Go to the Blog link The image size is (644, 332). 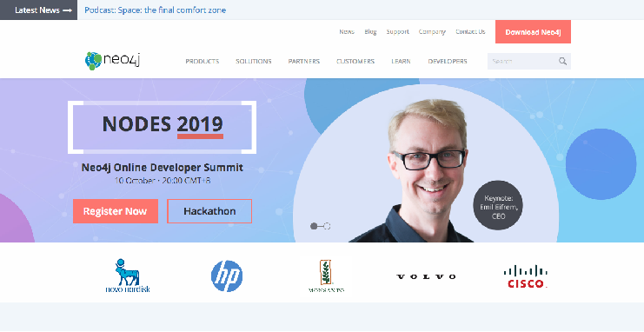(370, 31)
